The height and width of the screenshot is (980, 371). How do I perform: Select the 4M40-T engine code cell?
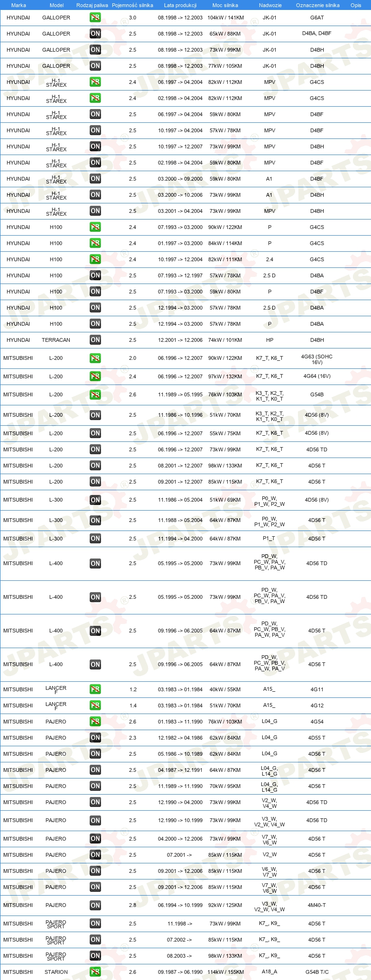click(x=317, y=905)
